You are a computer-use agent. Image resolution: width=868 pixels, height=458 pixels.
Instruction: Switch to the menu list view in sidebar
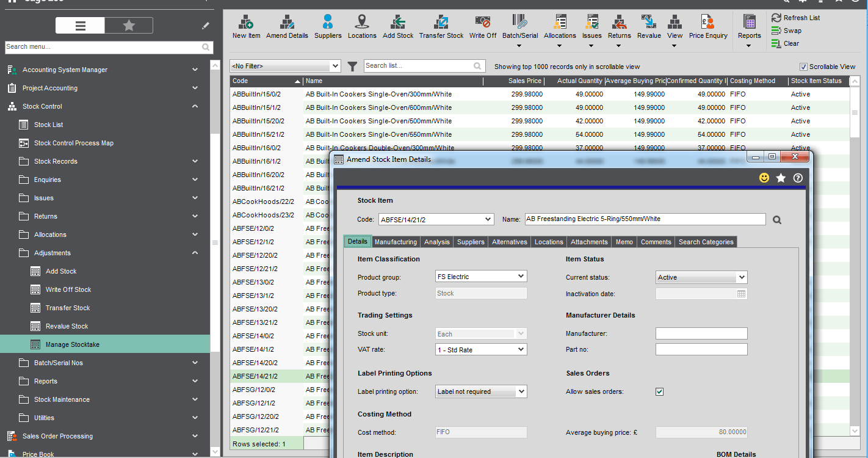point(81,25)
